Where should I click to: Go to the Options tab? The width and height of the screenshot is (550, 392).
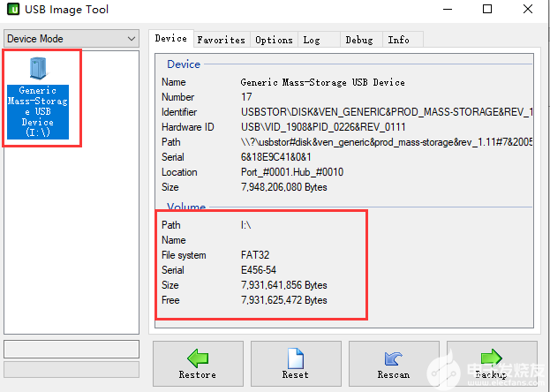pos(274,40)
